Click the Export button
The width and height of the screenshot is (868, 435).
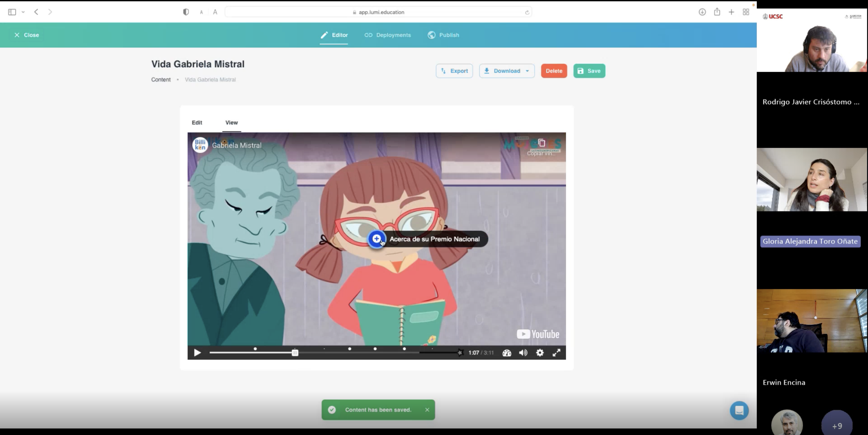tap(454, 71)
